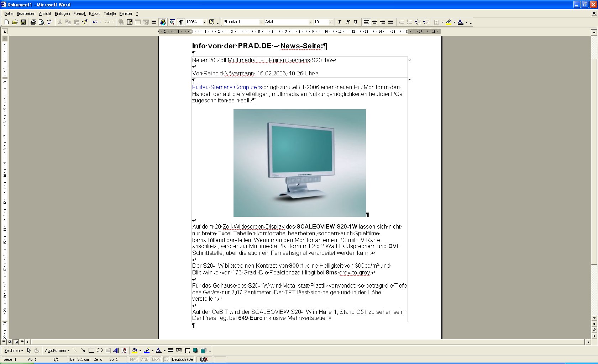598x364 pixels.
Task: Select the Rectangle drawing tool
Action: 91,350
